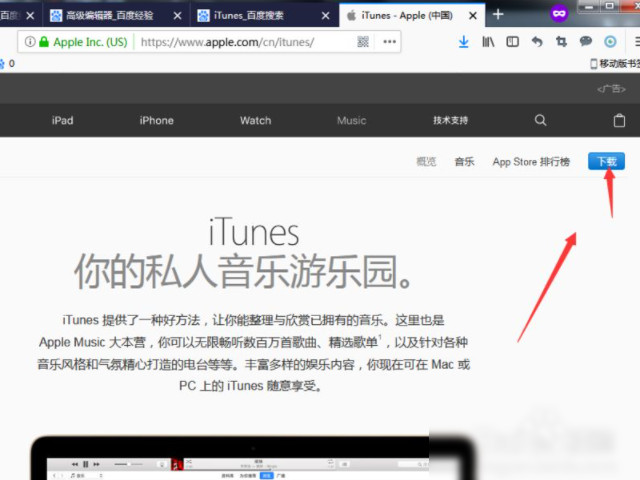
Task: Click the undo back-arrow toolbar icon
Action: point(537,42)
